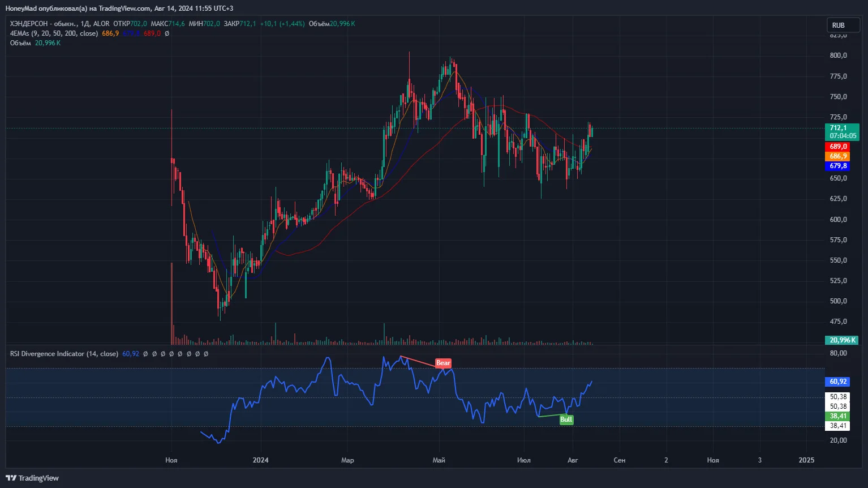
Task: Click the 2024 label on time axis
Action: (261, 460)
